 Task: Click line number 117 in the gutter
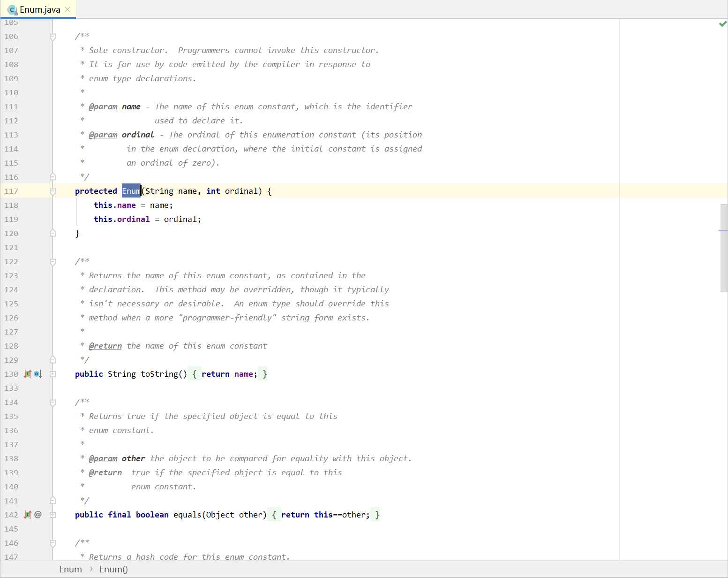point(11,191)
